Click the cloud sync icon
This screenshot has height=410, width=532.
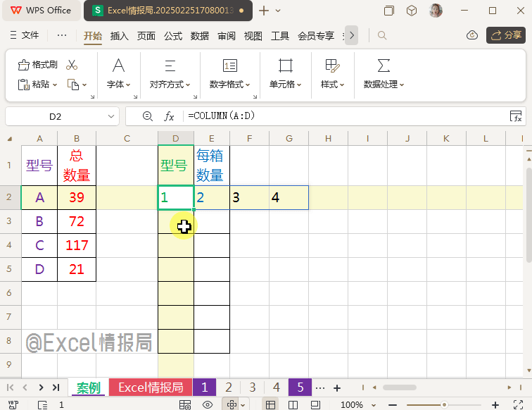(x=472, y=35)
